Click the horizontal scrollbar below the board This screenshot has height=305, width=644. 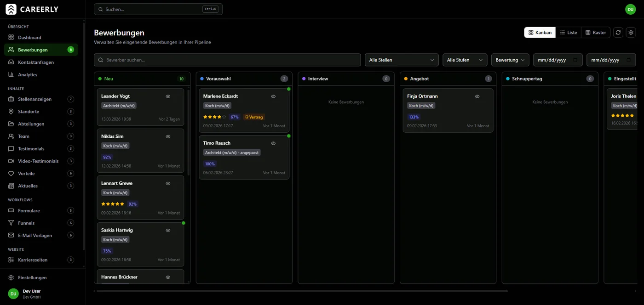302,291
